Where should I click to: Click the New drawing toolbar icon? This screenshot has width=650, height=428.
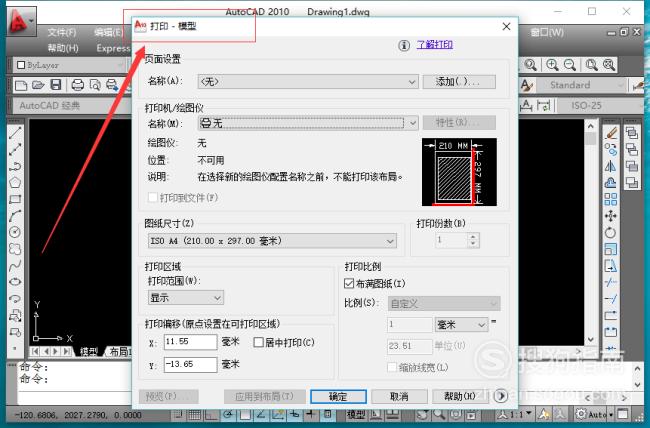point(20,85)
